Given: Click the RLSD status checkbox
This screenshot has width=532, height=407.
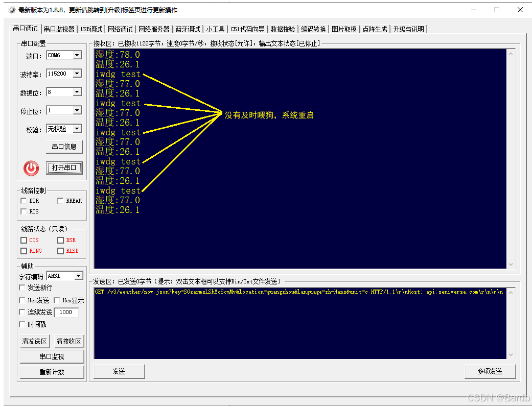Looking at the screenshot, I should [x=61, y=251].
